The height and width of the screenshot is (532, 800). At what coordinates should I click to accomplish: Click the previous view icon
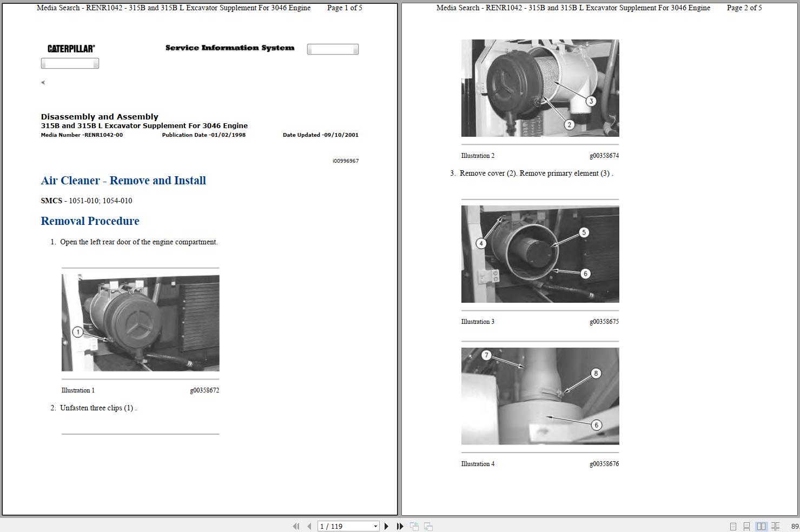click(x=414, y=526)
